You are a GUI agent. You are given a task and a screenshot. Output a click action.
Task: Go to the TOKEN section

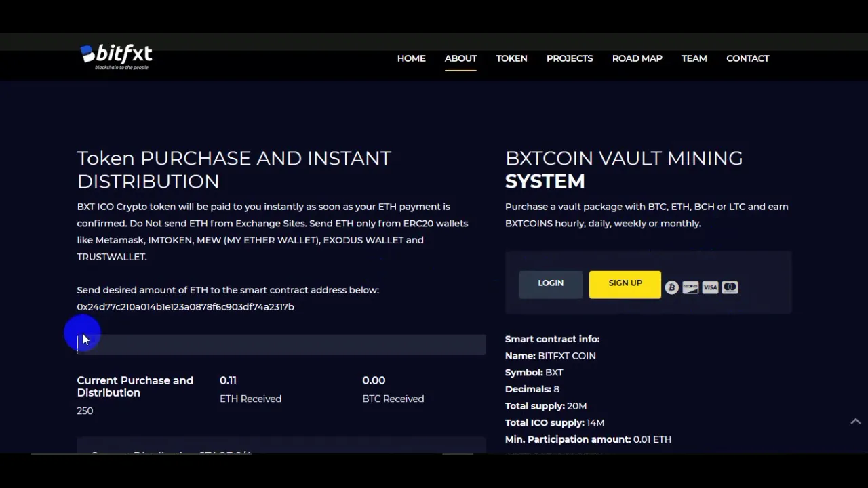click(511, 58)
